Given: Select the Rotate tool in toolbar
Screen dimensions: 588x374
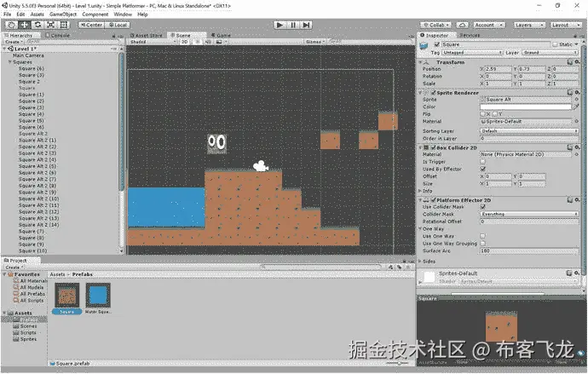Looking at the screenshot, I should pyautogui.click(x=37, y=25).
